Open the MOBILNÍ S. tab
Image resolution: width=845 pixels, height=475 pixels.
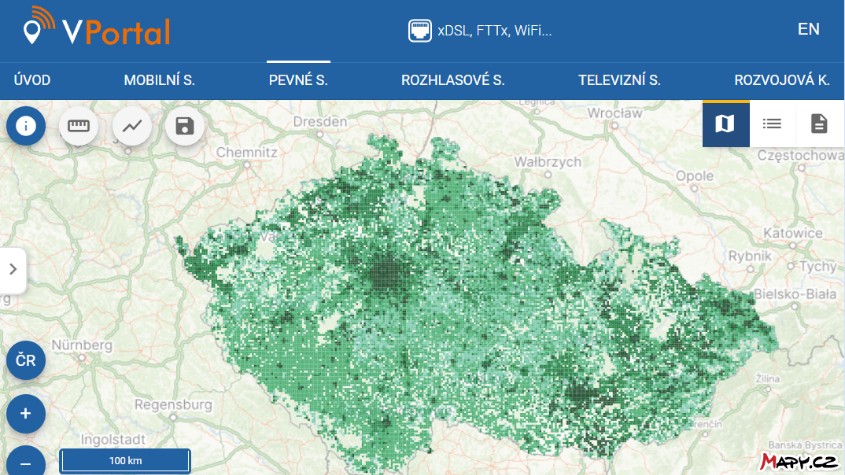click(159, 80)
